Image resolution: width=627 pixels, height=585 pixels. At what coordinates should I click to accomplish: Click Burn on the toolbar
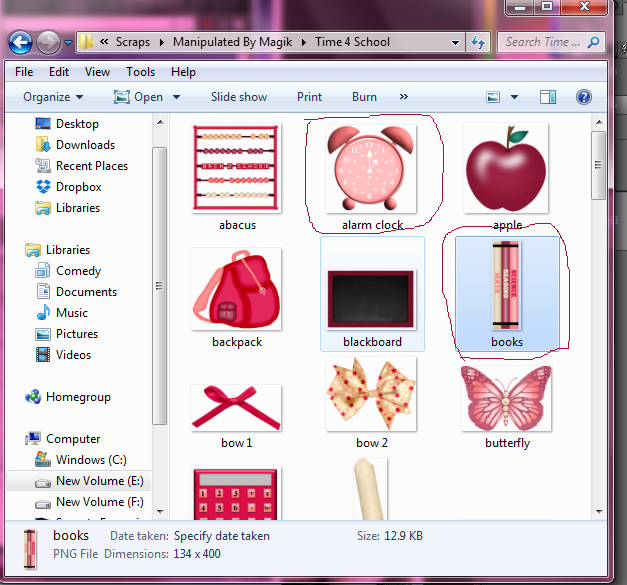[364, 97]
